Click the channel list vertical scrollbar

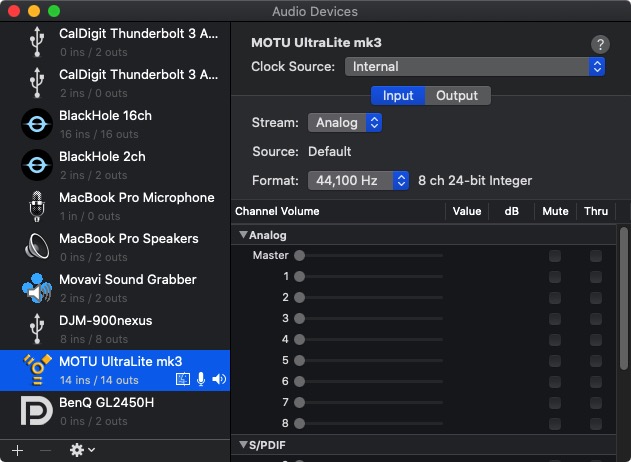click(x=624, y=298)
